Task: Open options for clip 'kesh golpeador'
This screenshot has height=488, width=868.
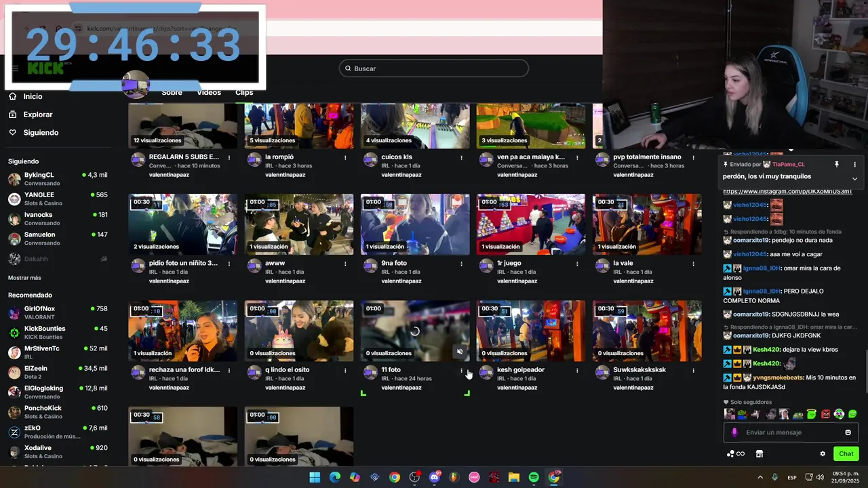Action: [577, 370]
